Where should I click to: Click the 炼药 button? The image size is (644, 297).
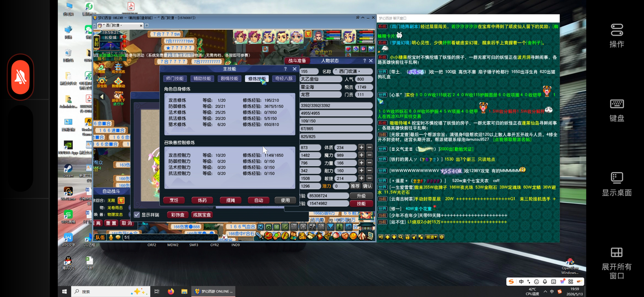[x=202, y=200]
